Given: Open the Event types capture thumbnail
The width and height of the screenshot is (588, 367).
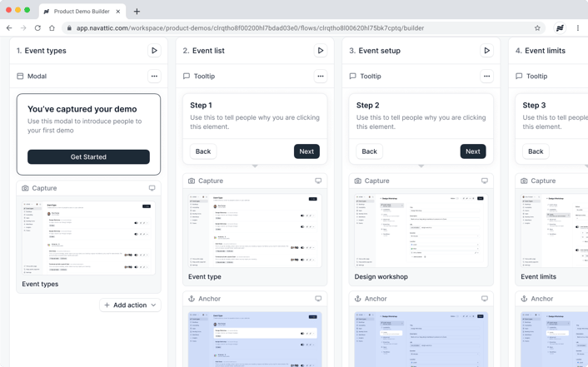Looking at the screenshot, I should [88, 237].
